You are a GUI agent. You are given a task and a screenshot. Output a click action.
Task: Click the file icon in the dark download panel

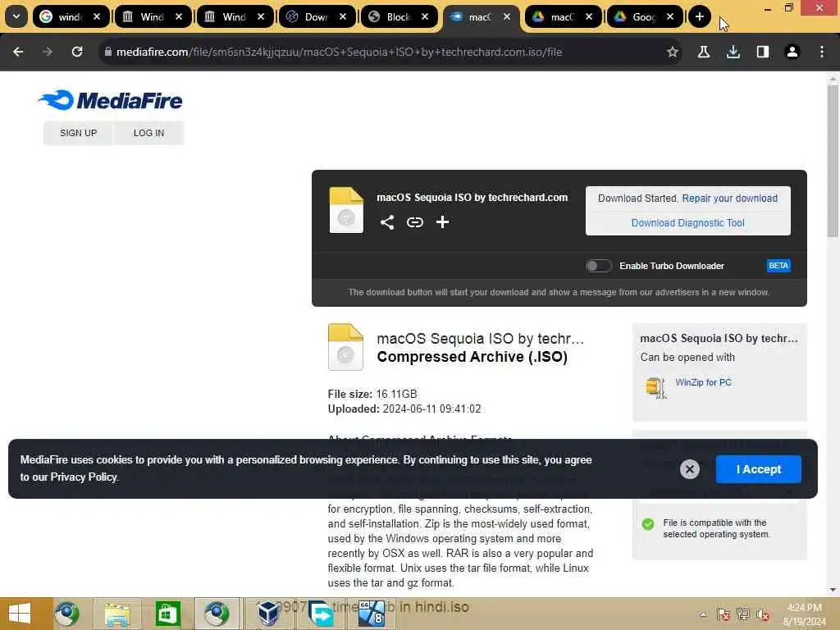tap(346, 209)
